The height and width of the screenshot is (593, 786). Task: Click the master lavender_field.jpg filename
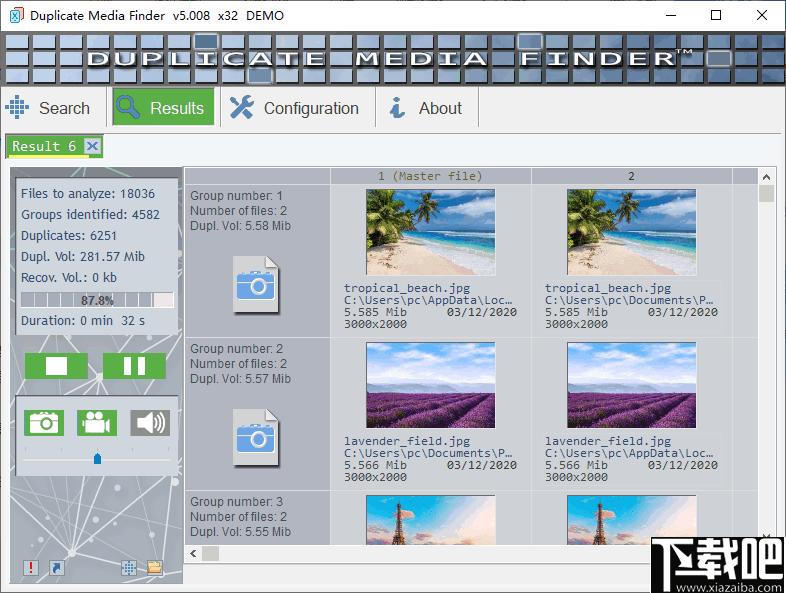click(x=407, y=441)
